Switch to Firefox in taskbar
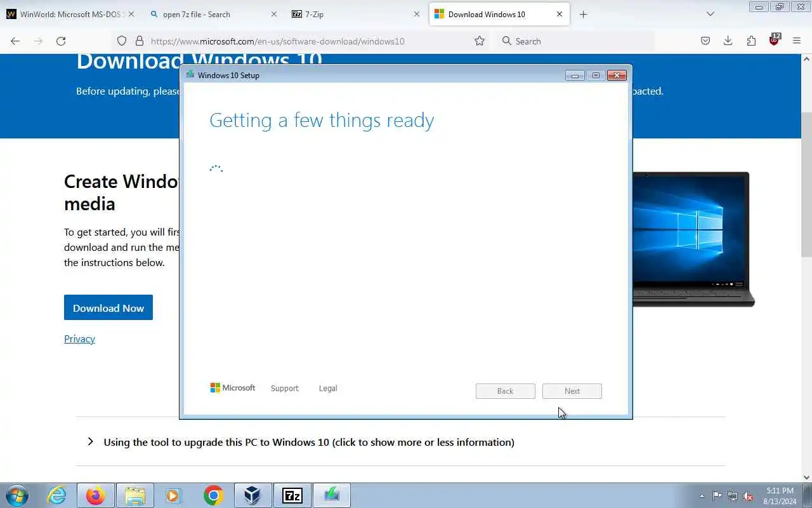 (96, 495)
